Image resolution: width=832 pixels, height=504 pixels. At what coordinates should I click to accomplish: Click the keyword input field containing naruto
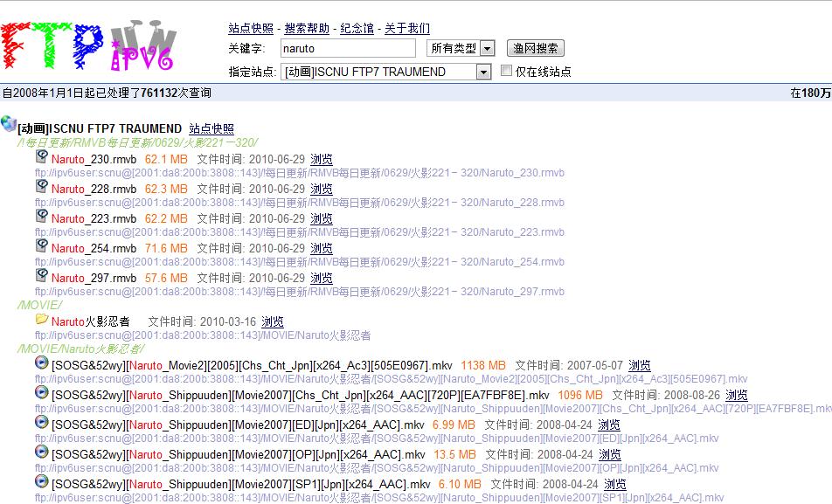(x=348, y=49)
